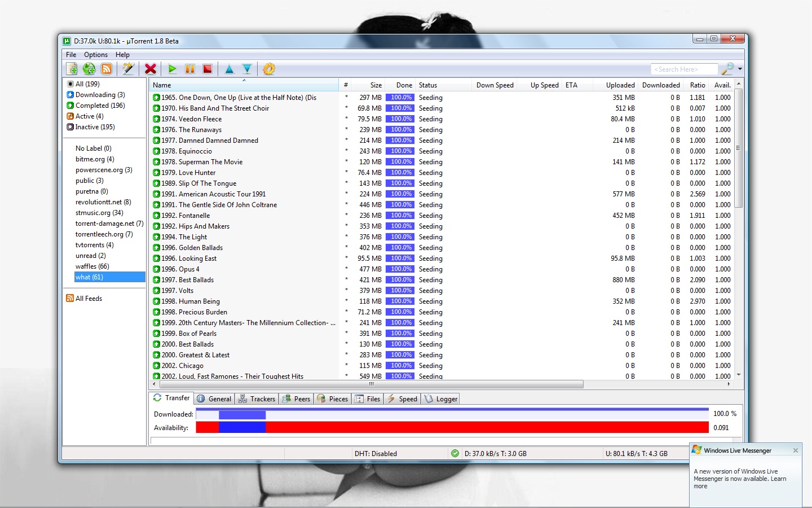Click the Downloaded progress bar
This screenshot has height=508, width=812.
coord(452,414)
